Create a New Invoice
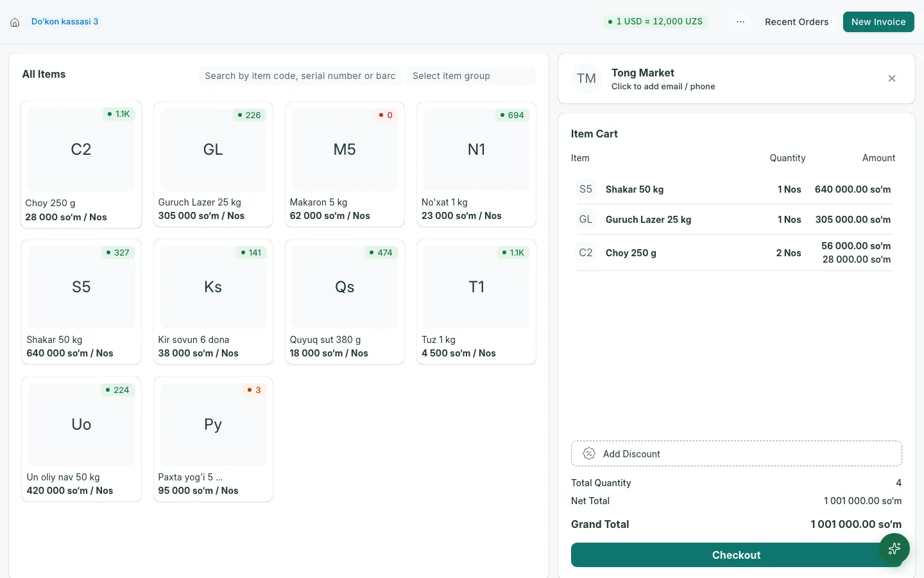 click(x=878, y=22)
